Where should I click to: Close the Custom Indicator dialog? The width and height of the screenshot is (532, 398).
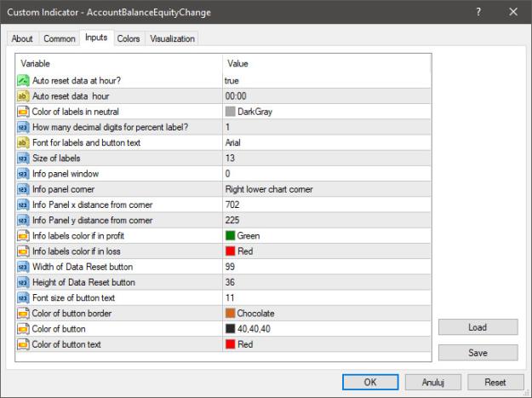[x=513, y=12]
